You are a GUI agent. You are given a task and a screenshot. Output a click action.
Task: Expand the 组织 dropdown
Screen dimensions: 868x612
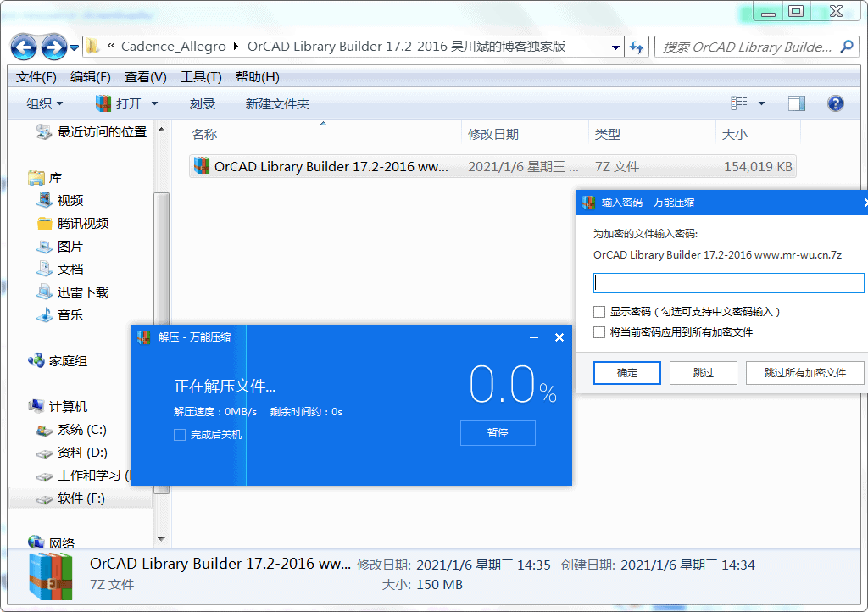coord(45,103)
